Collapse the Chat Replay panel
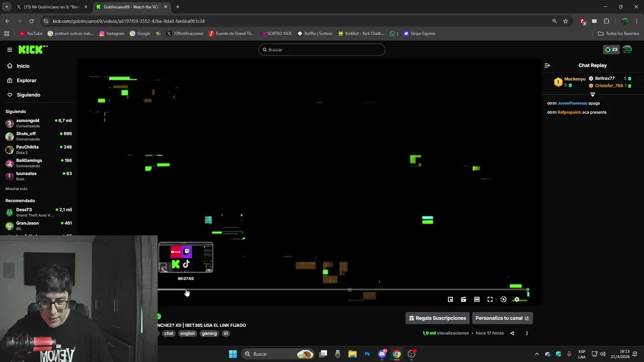 point(547,65)
